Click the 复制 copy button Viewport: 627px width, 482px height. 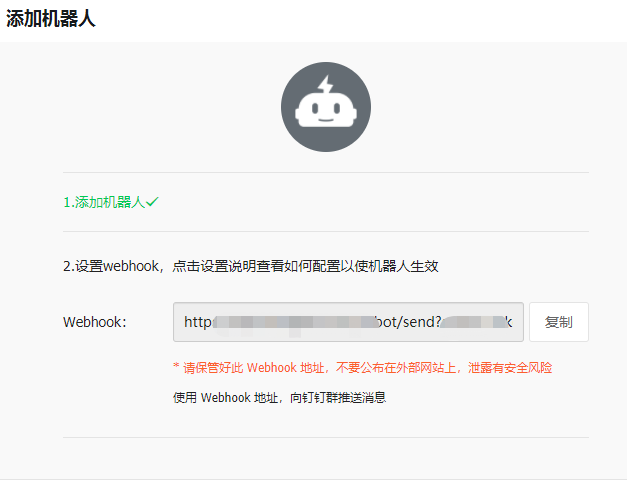point(559,322)
